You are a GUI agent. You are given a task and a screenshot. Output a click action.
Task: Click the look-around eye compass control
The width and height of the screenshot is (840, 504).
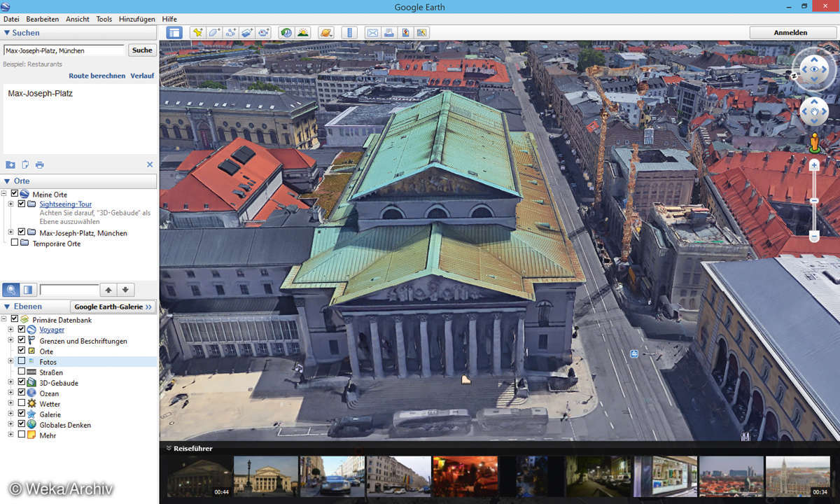[814, 69]
